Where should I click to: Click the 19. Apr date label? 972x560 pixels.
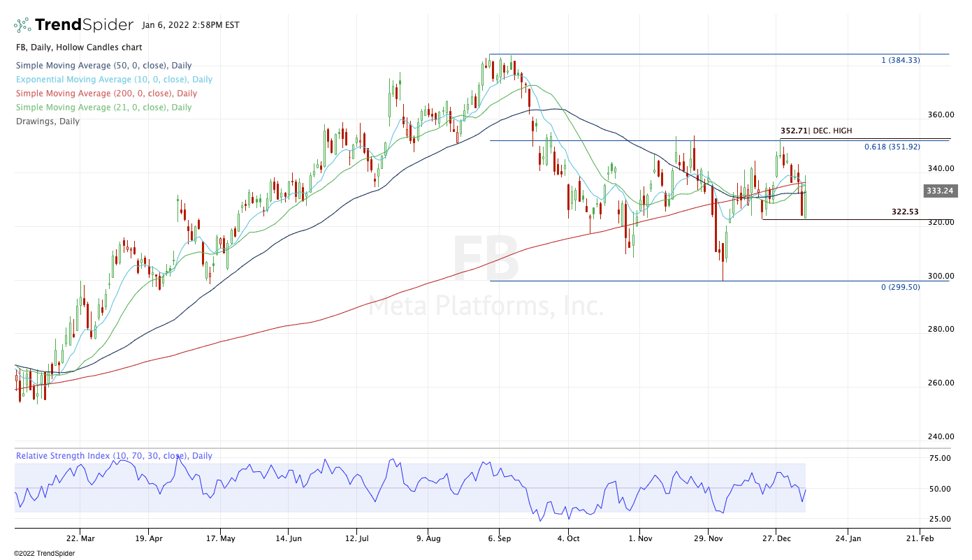[x=150, y=538]
